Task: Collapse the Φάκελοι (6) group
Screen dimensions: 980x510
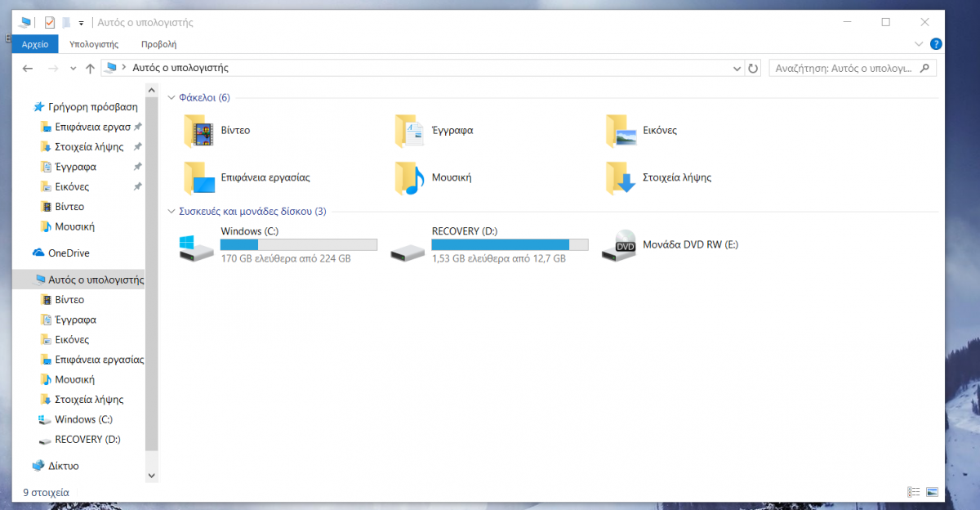Action: click(x=171, y=97)
